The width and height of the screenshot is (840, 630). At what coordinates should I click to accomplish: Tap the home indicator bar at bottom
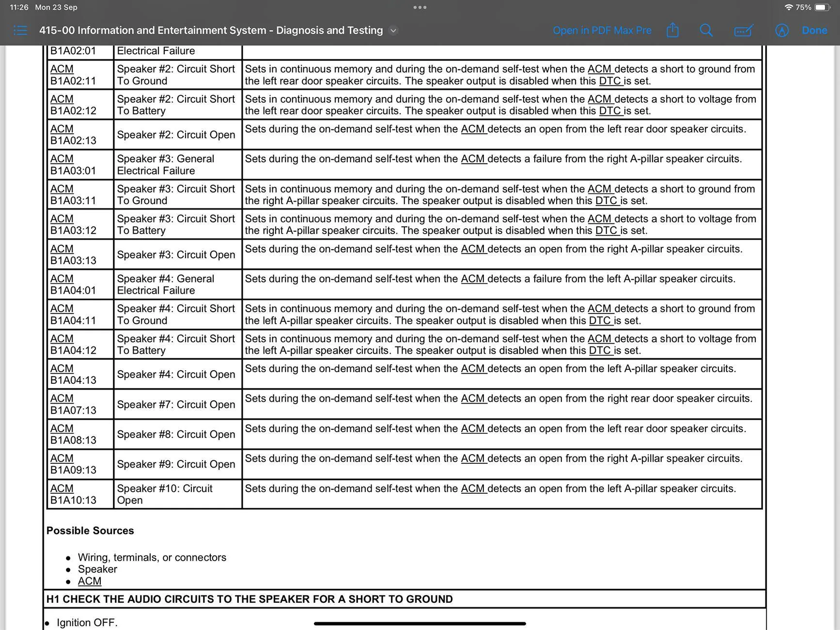coord(420,624)
